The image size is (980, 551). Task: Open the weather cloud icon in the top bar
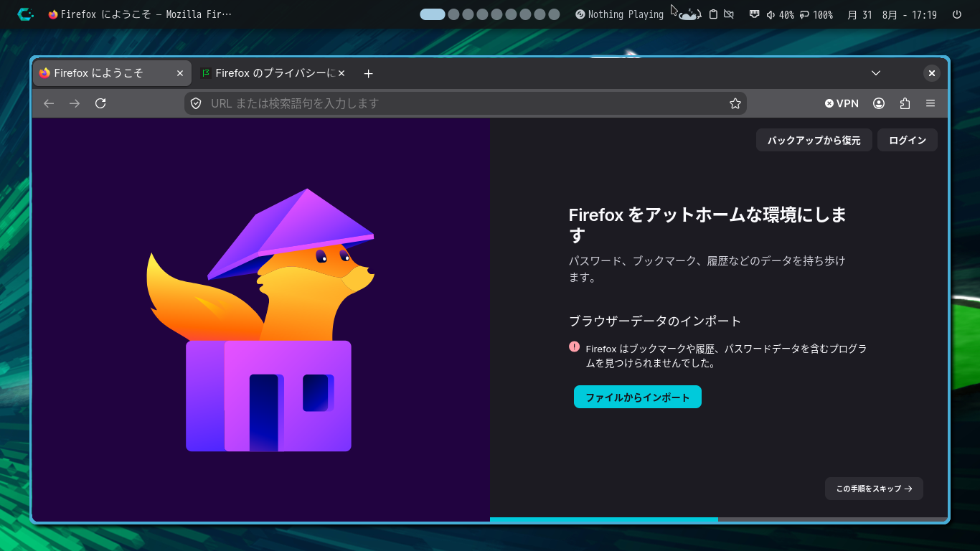689,14
